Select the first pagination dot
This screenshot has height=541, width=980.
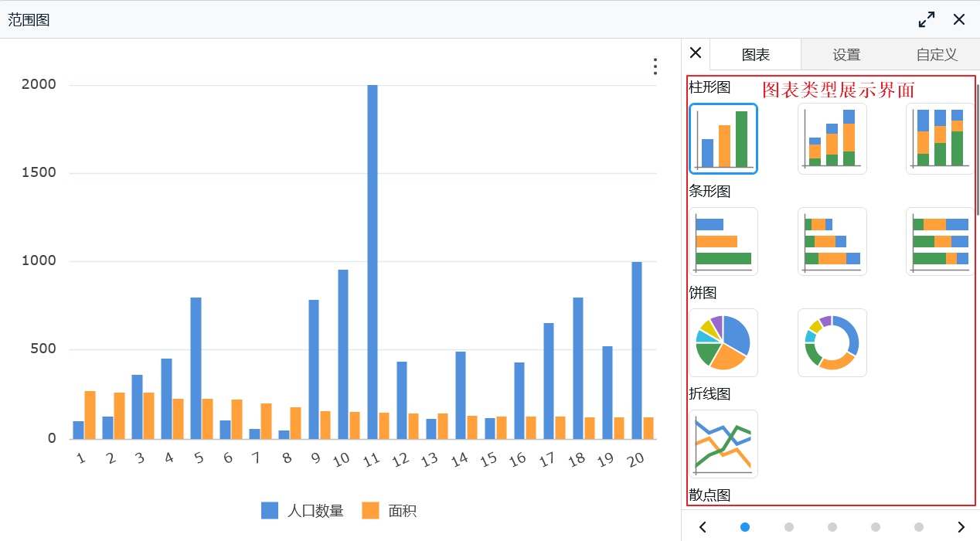(x=745, y=527)
